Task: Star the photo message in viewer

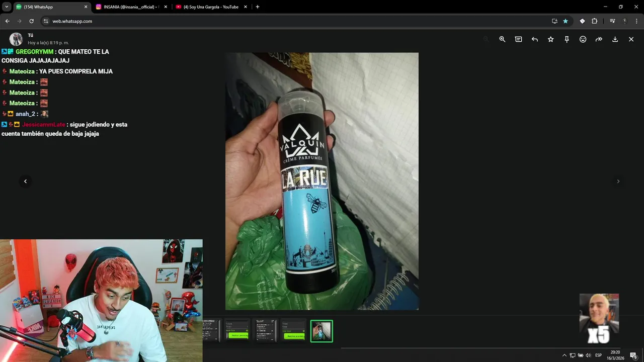Action: (550, 39)
